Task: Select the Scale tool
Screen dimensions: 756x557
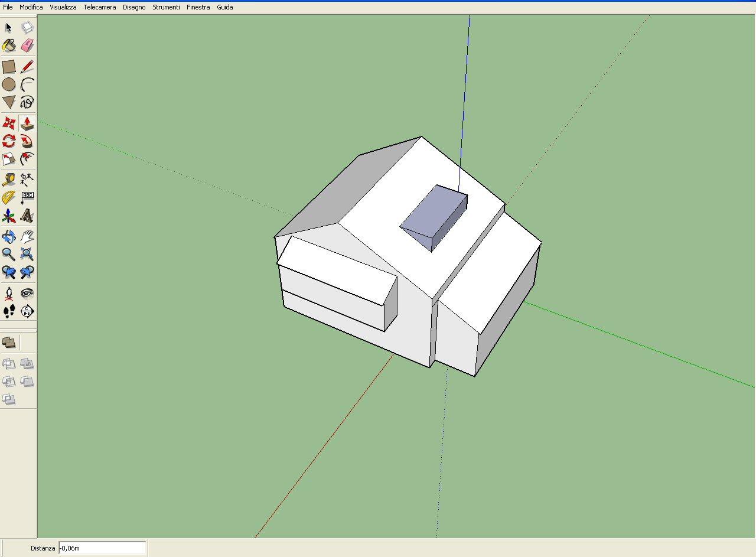Action: click(9, 159)
